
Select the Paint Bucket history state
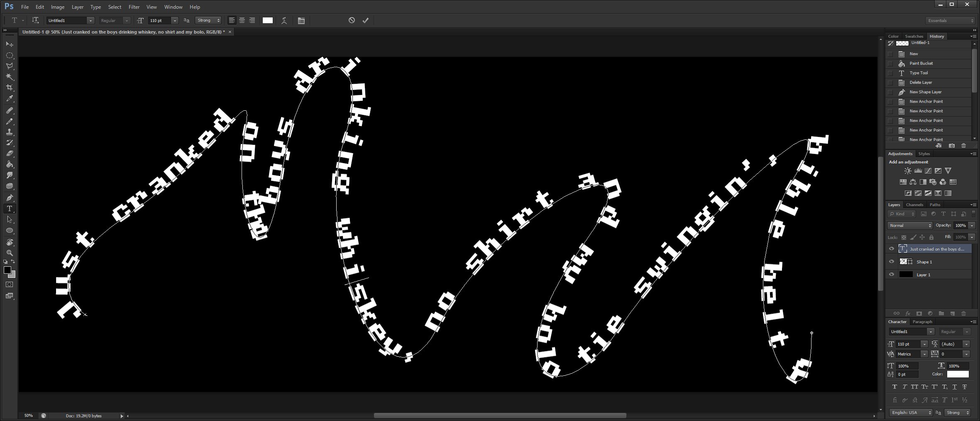[921, 63]
